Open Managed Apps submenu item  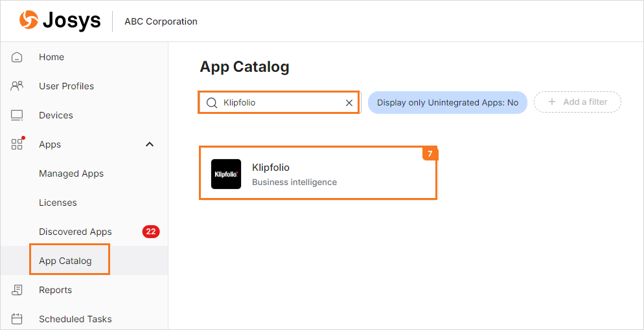pyautogui.click(x=71, y=173)
